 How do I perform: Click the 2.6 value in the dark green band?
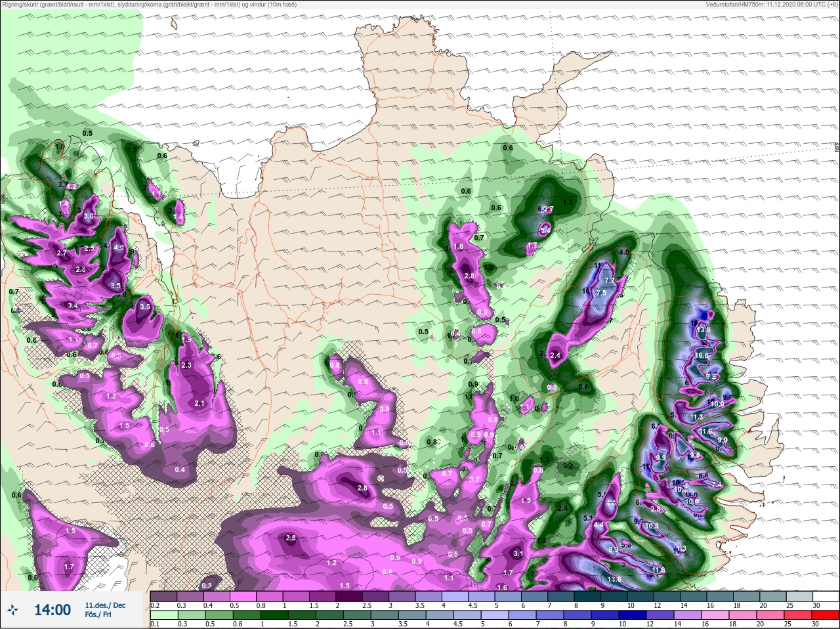[x=583, y=387]
